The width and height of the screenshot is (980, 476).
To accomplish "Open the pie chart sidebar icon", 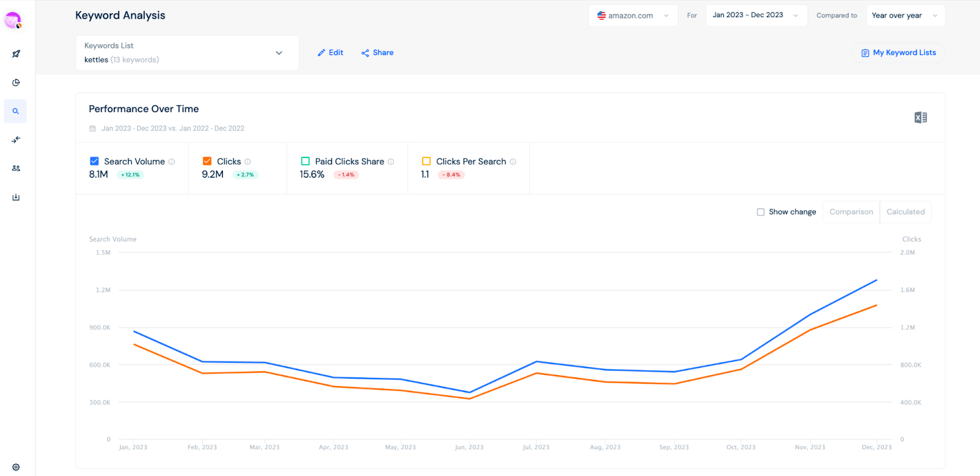I will [x=16, y=83].
